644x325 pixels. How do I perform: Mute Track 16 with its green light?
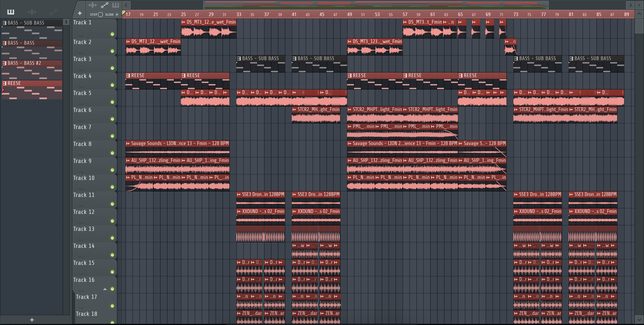coord(112,289)
